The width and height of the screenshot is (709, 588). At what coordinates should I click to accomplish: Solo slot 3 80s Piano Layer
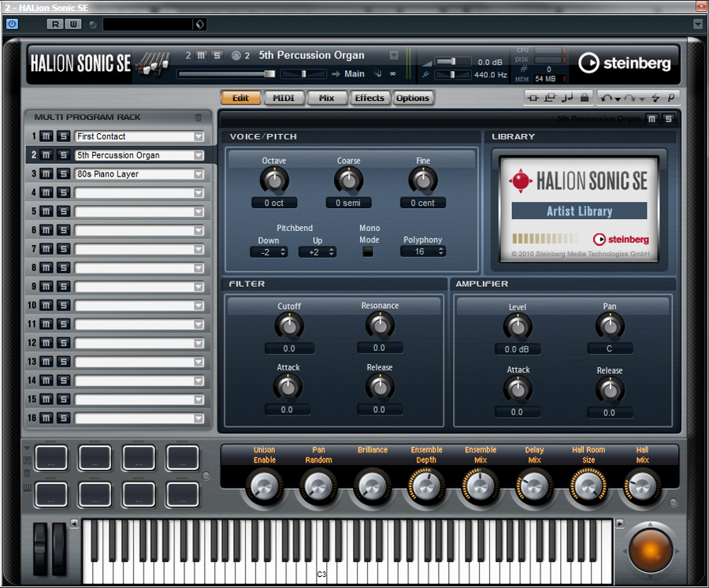pos(63,174)
